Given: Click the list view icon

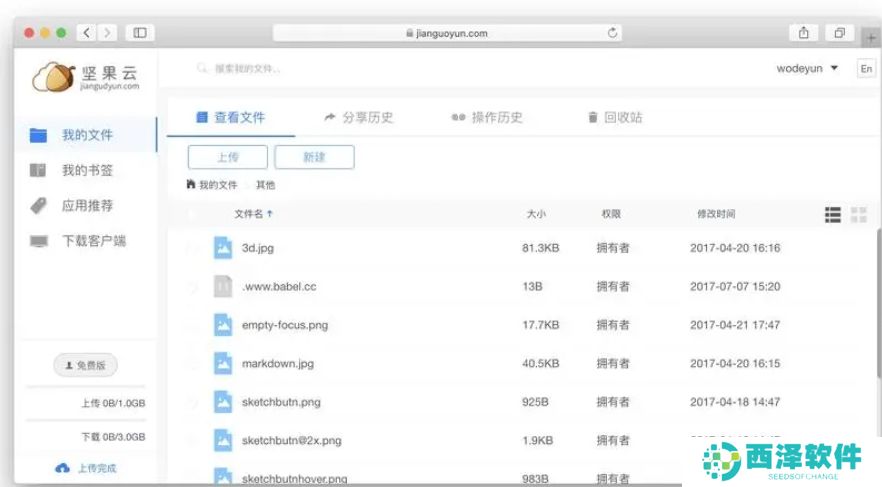Looking at the screenshot, I should (x=832, y=215).
